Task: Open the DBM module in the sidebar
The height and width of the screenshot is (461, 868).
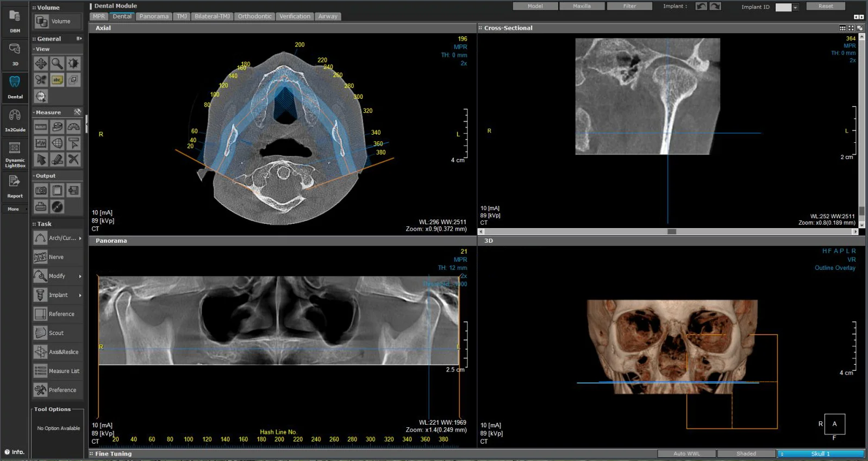Action: [x=15, y=22]
